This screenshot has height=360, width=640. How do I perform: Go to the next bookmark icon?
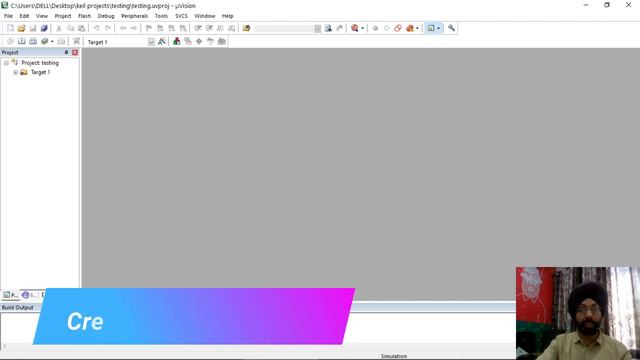click(x=171, y=28)
